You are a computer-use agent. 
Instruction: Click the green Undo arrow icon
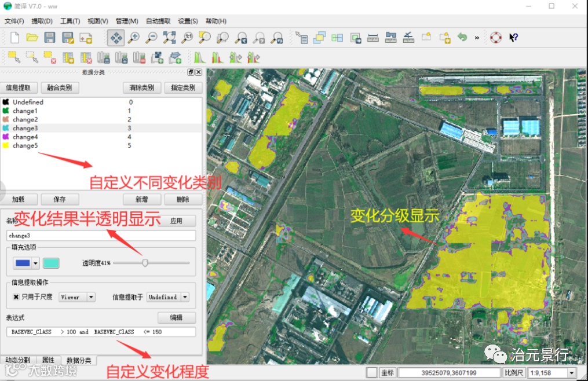(462, 37)
